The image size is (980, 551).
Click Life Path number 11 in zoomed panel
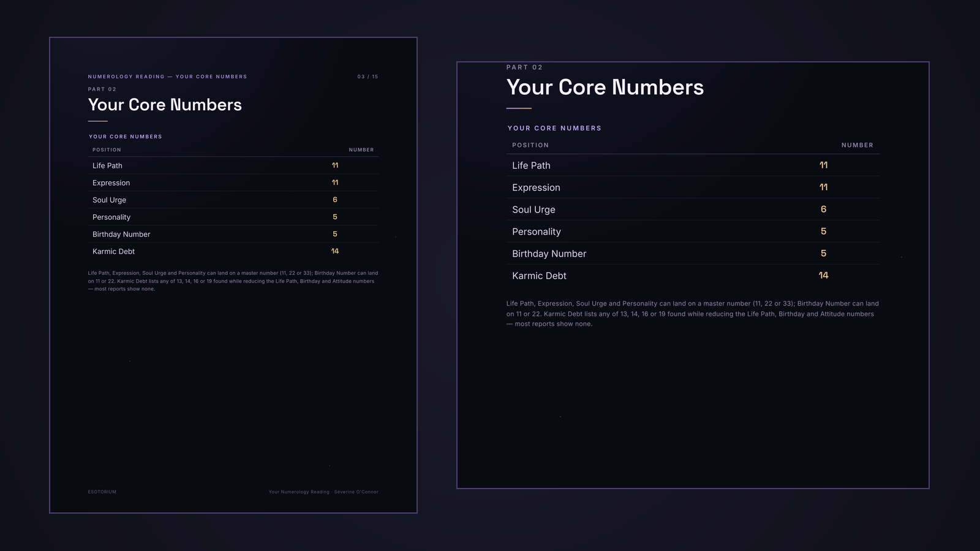pyautogui.click(x=823, y=165)
